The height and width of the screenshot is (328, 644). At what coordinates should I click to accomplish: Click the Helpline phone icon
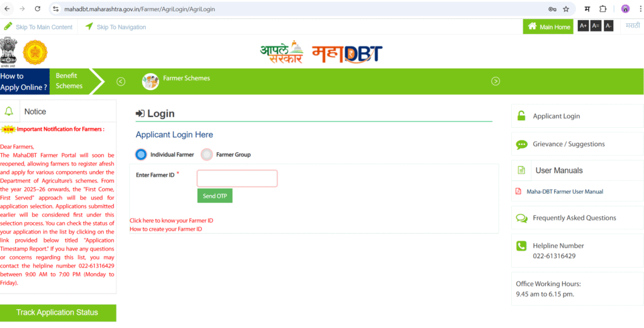click(521, 246)
